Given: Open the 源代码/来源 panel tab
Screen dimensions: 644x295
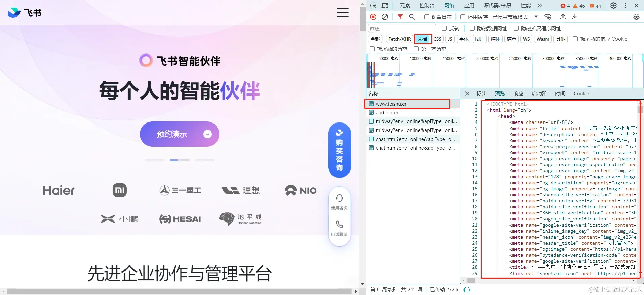Looking at the screenshot, I should coord(497,6).
